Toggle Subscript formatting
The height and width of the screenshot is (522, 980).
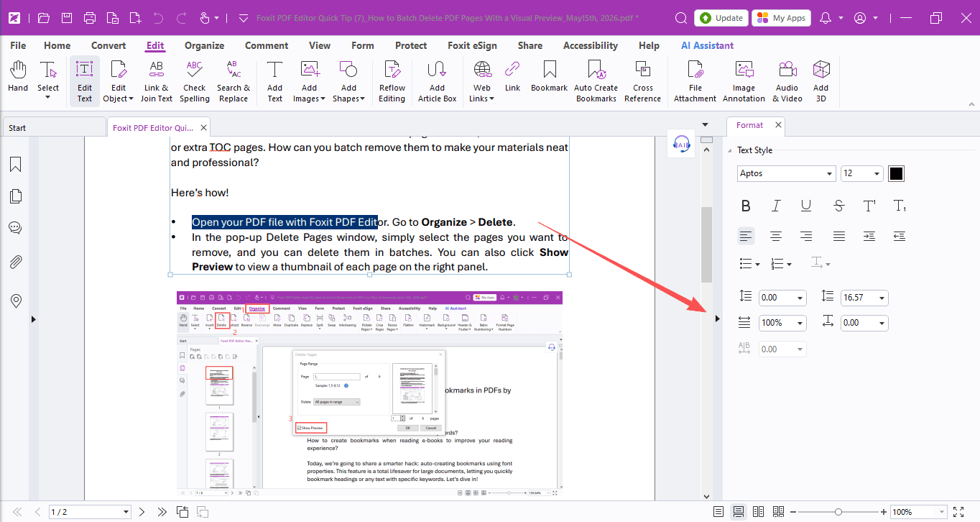[900, 206]
